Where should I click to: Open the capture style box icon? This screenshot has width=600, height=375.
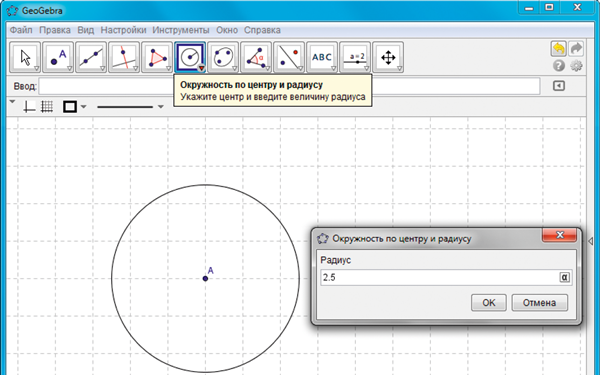coord(70,107)
